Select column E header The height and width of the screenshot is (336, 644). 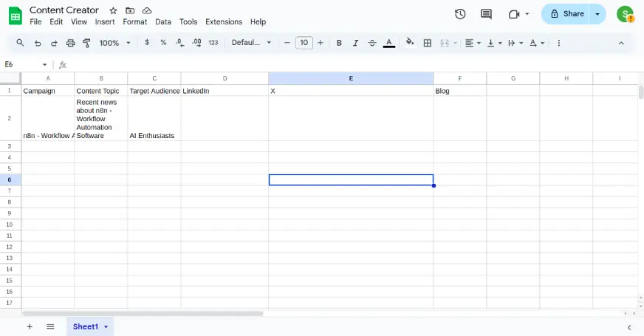point(351,78)
